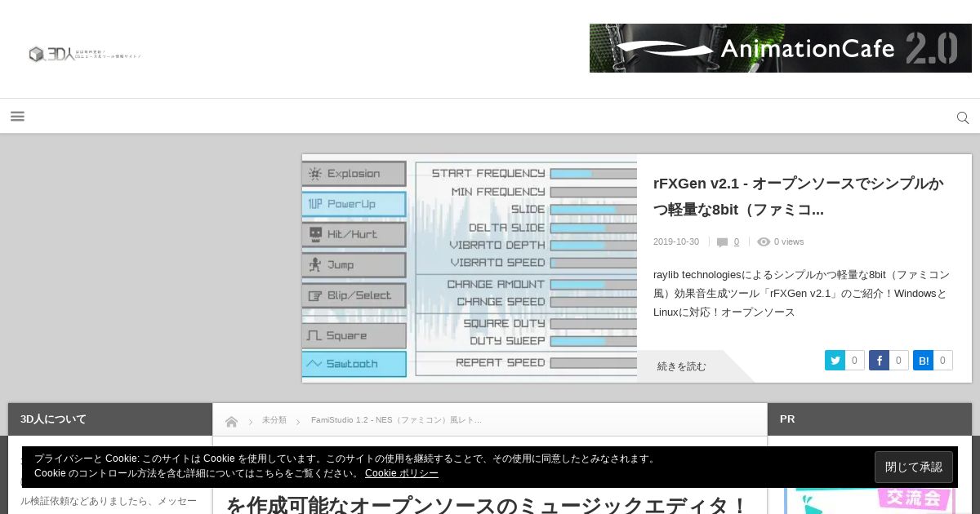Viewport: 980px width, 514px height.
Task: Click the Hatena share count
Action: (x=942, y=361)
